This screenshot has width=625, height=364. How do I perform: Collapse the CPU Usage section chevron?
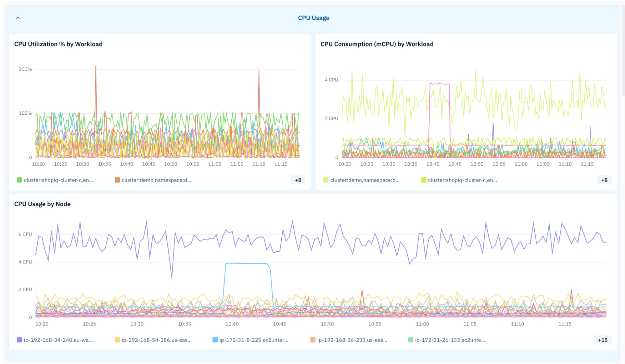click(x=18, y=18)
